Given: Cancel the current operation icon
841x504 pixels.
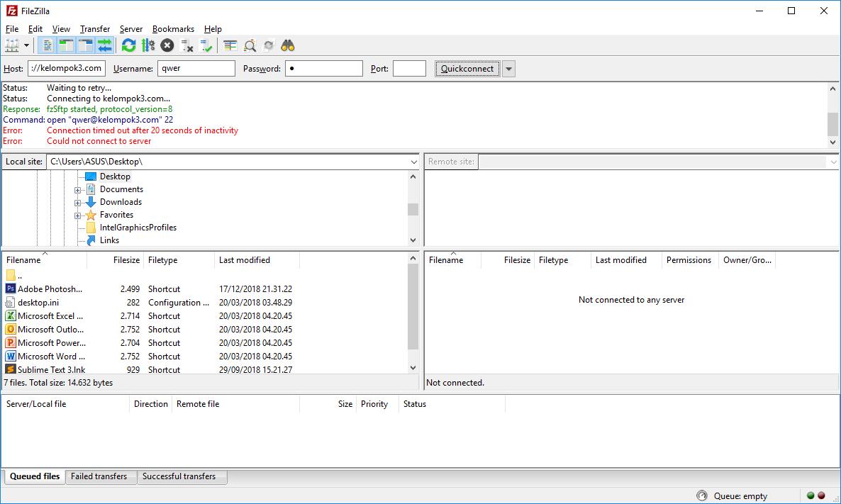Looking at the screenshot, I should 167,46.
